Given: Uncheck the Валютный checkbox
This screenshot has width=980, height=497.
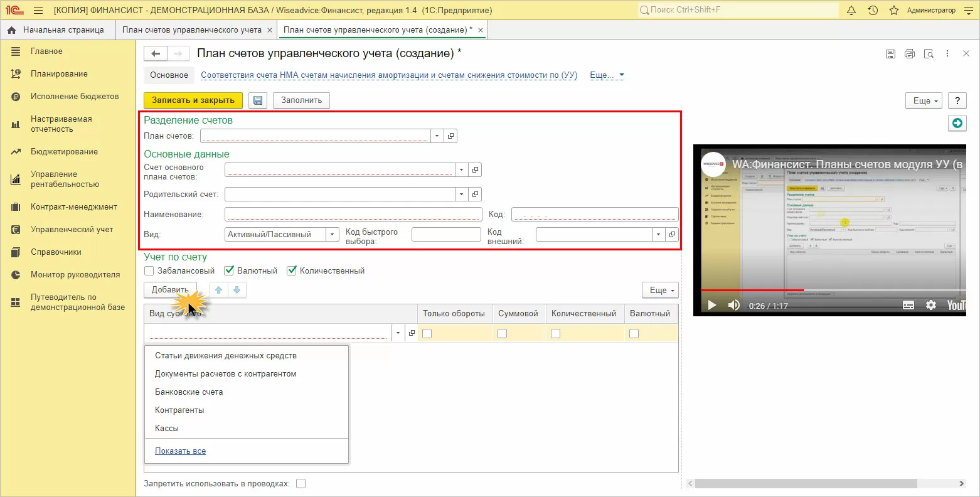Looking at the screenshot, I should point(229,271).
